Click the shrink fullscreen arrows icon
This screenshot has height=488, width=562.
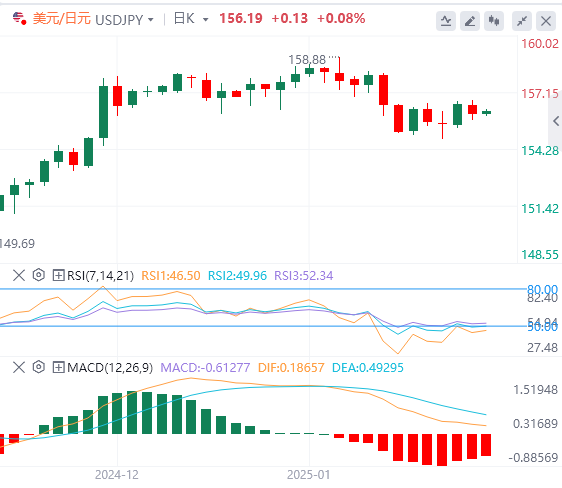[521, 21]
